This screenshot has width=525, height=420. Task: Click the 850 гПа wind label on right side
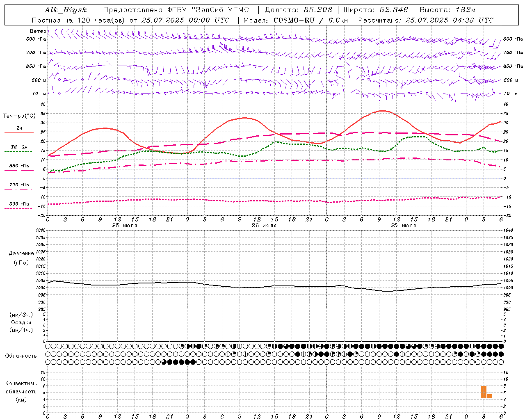(x=513, y=66)
